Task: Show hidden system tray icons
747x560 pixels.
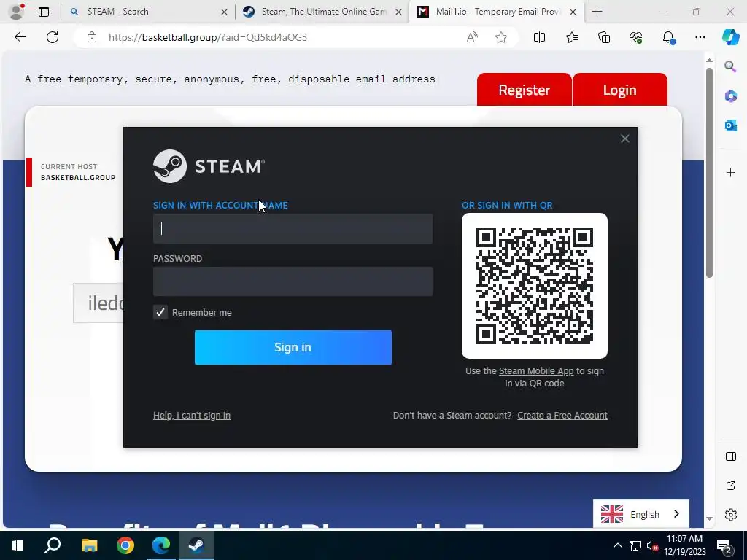Action: pyautogui.click(x=617, y=545)
